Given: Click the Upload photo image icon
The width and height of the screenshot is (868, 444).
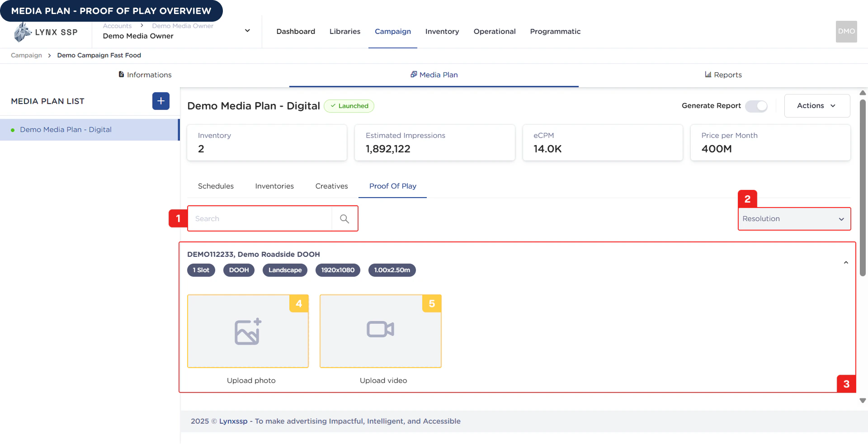Looking at the screenshot, I should click(248, 331).
